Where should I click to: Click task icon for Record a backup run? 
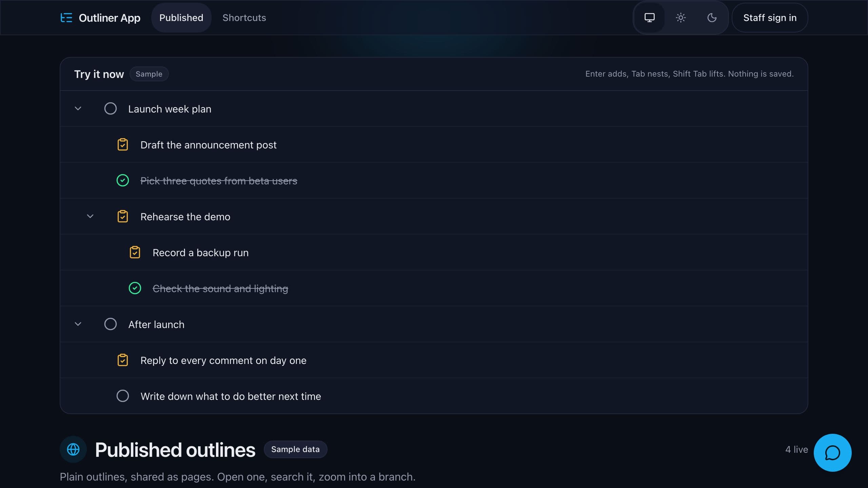[x=135, y=252]
